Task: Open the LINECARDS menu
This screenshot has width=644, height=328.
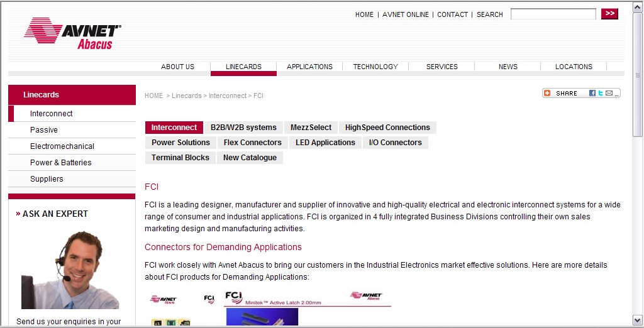Action: tap(243, 67)
